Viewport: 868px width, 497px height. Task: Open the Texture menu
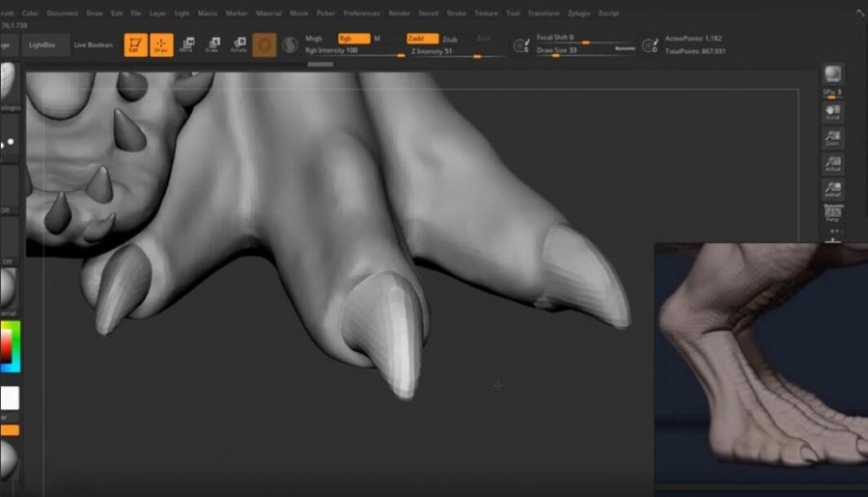(x=486, y=13)
